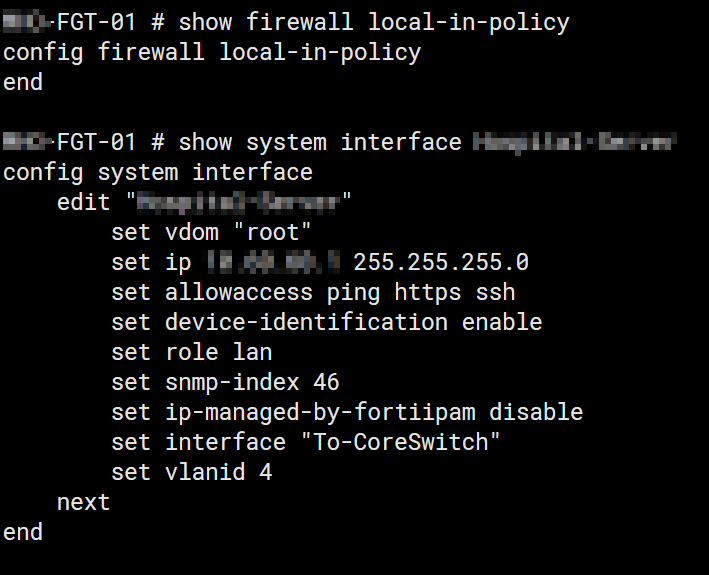Click the word "allowaccess"
This screenshot has width=709, height=575.
238,292
